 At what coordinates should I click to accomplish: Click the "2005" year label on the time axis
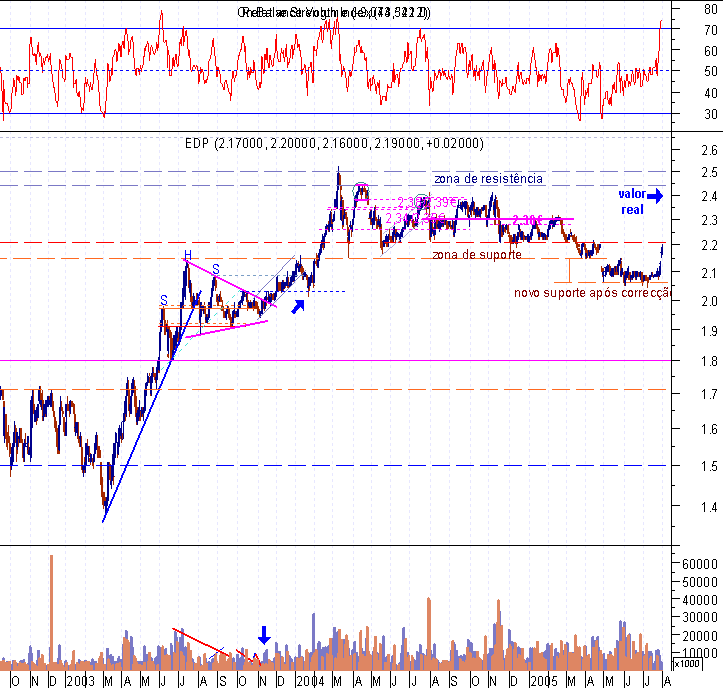click(544, 681)
